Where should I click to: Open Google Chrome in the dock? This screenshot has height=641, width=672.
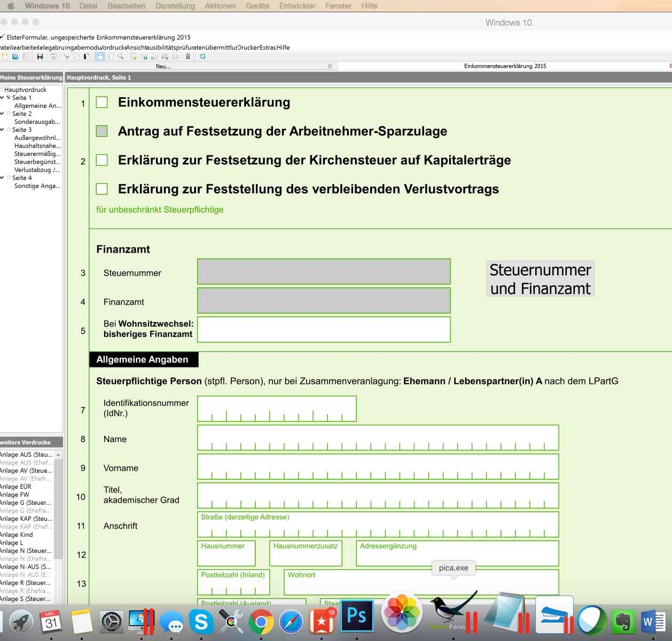point(261,622)
